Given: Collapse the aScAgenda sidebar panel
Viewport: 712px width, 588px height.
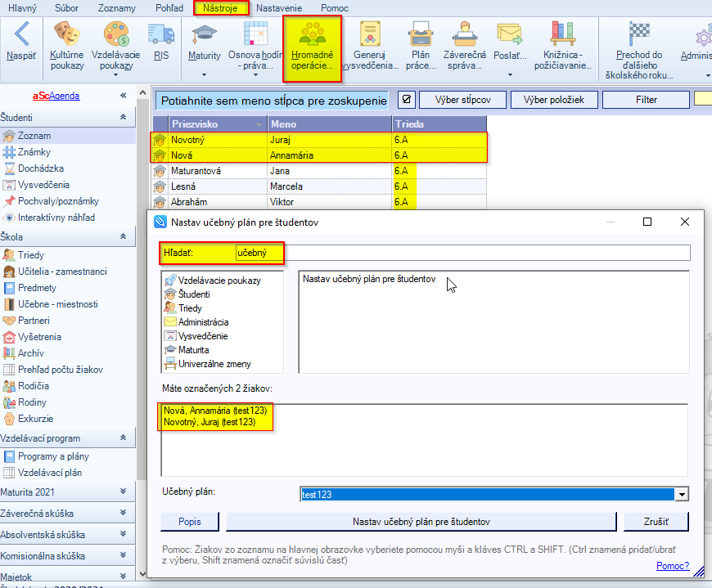Looking at the screenshot, I should click(123, 96).
